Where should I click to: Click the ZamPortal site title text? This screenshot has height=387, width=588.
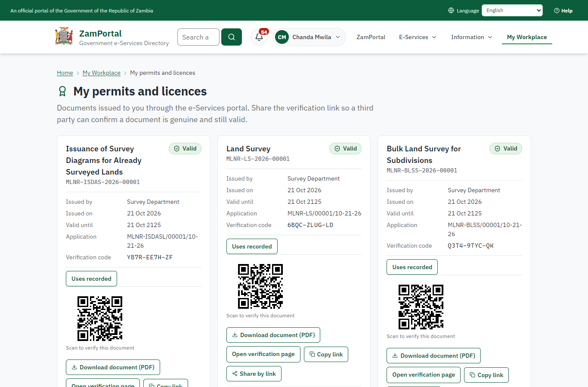(x=100, y=33)
